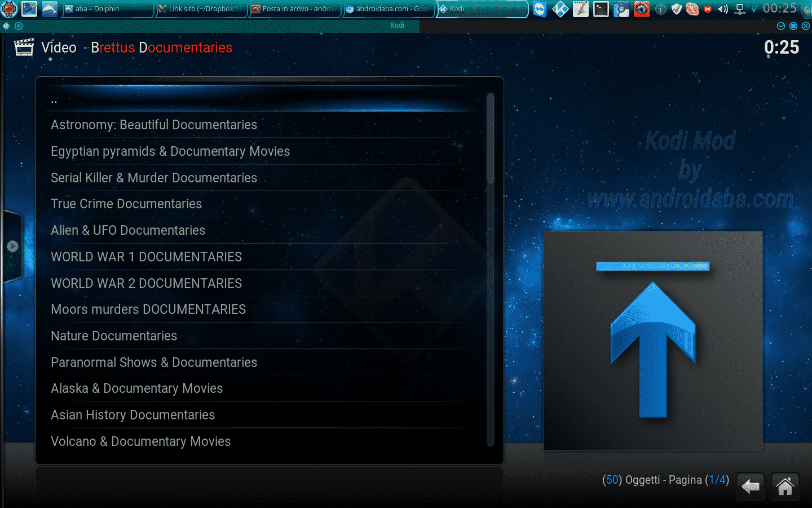Click the Kodi launcher icon in panel

[561, 9]
